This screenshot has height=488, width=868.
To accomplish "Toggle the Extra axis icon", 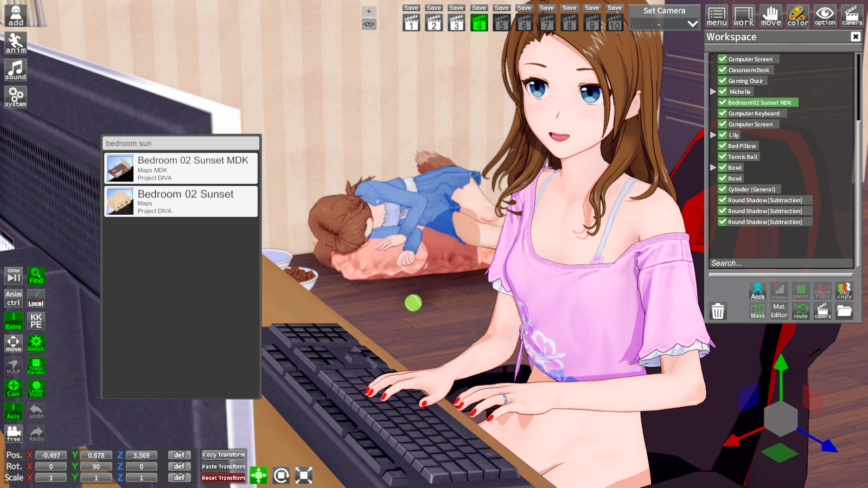I will 14,321.
